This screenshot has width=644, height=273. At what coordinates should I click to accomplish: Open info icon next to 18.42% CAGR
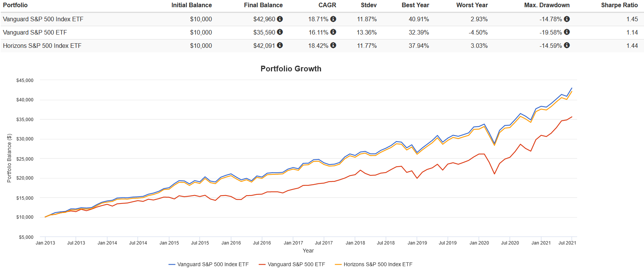pyautogui.click(x=333, y=46)
